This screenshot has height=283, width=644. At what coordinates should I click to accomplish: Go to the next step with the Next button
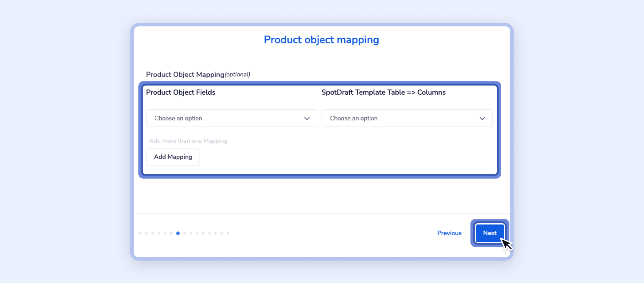pyautogui.click(x=490, y=233)
